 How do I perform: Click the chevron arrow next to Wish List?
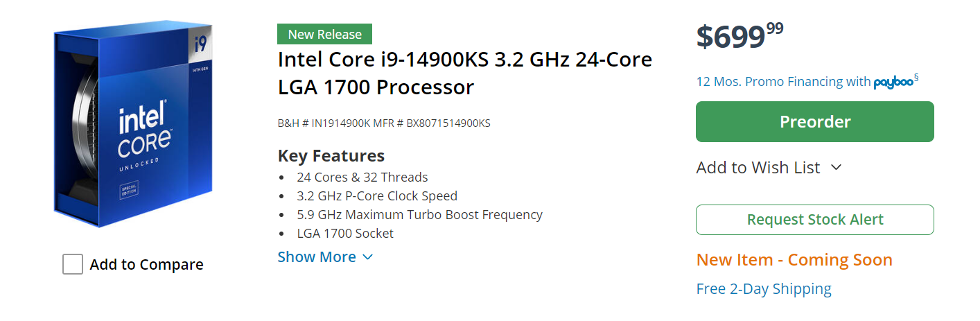tap(836, 168)
